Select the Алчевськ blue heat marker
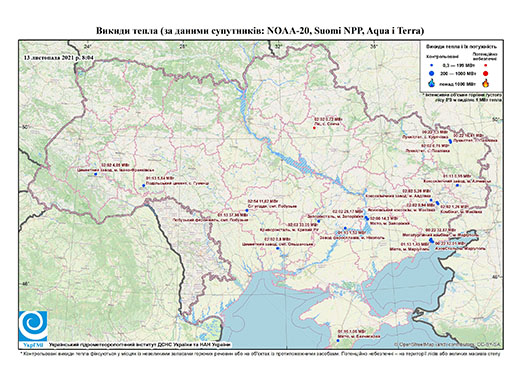The image size is (520, 368). point(457,185)
